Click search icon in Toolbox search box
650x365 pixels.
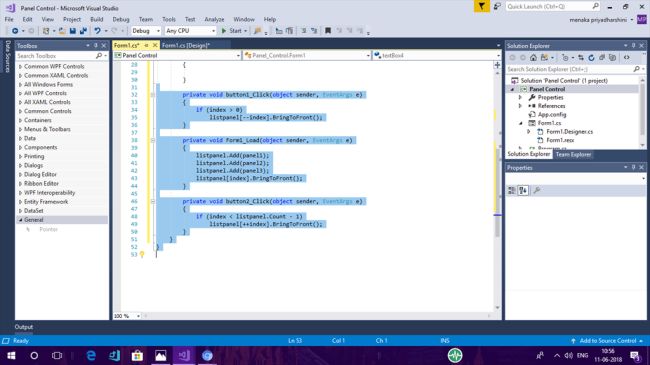(x=99, y=56)
